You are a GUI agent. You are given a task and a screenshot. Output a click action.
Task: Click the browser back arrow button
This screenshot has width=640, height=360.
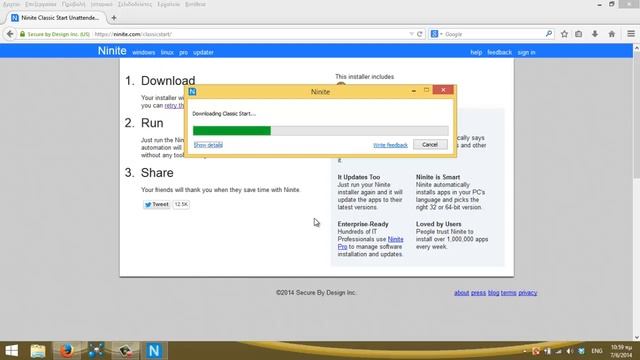pos(10,34)
